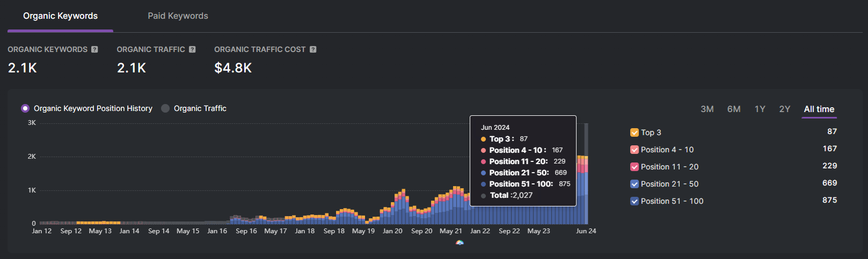Click the 3K y-axis label

[x=32, y=123]
